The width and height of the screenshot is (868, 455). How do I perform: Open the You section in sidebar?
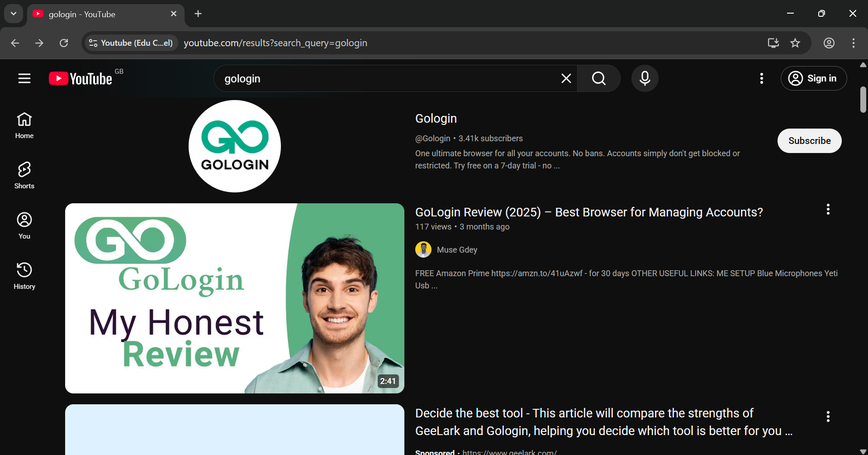(24, 225)
